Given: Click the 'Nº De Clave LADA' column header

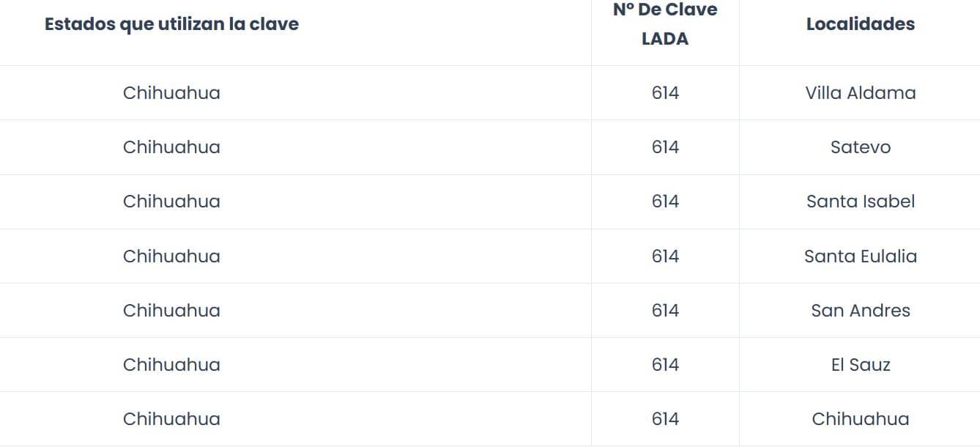Looking at the screenshot, I should pyautogui.click(x=665, y=24).
